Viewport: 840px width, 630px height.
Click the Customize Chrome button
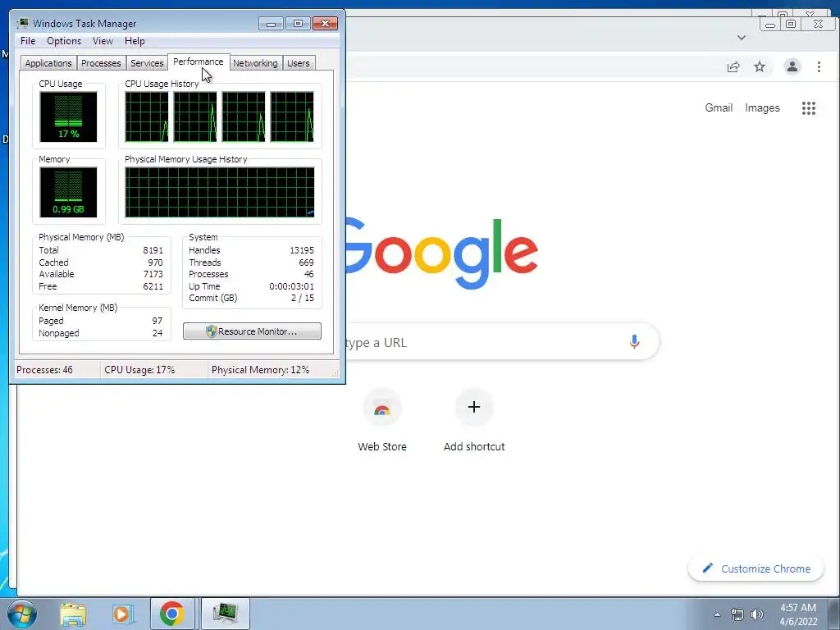point(756,568)
